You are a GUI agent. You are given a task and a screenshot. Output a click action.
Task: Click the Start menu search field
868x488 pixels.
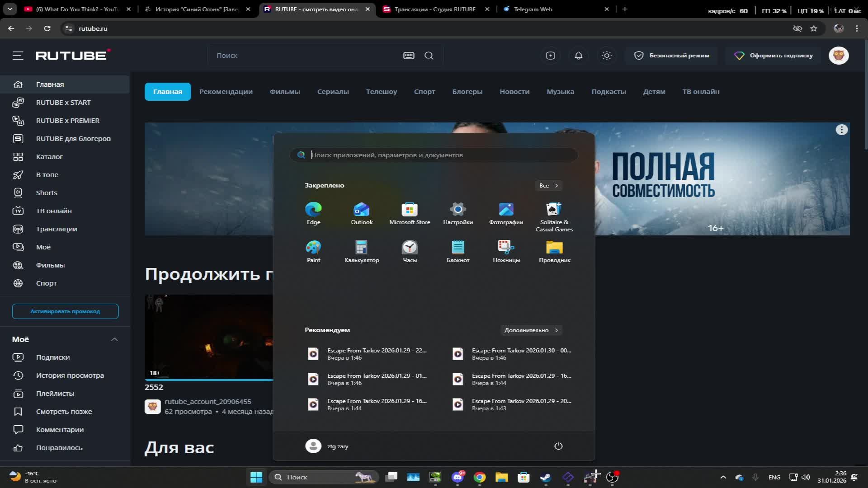[434, 155]
